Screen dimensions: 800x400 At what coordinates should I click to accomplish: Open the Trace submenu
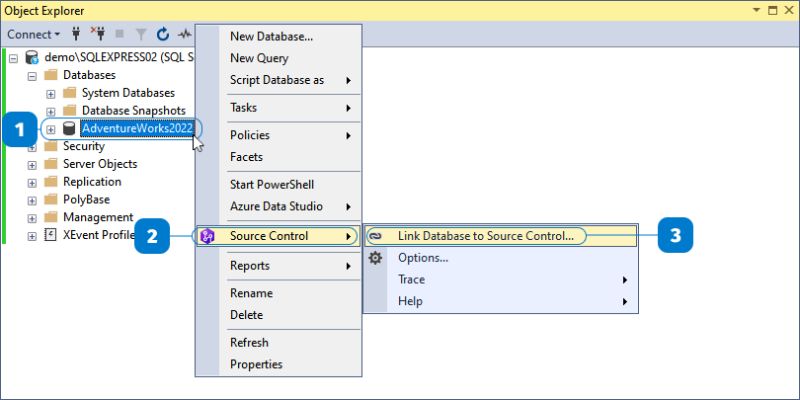(x=501, y=280)
